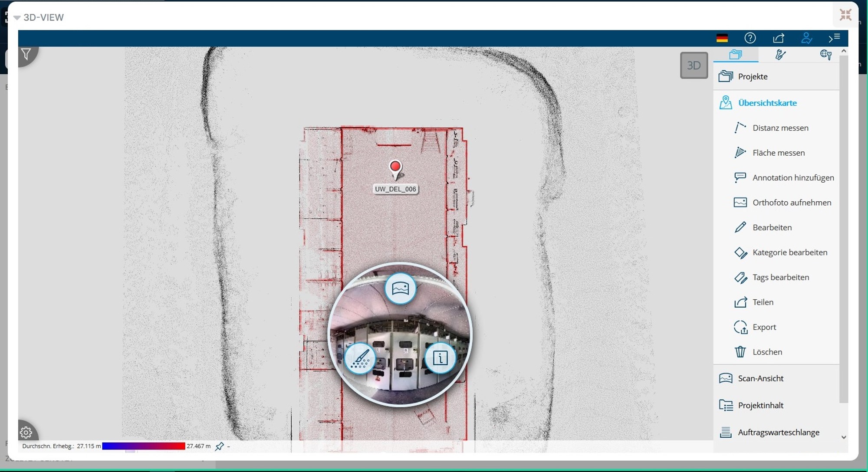Click the Auftragswarteschlange queue icon

pyautogui.click(x=726, y=433)
